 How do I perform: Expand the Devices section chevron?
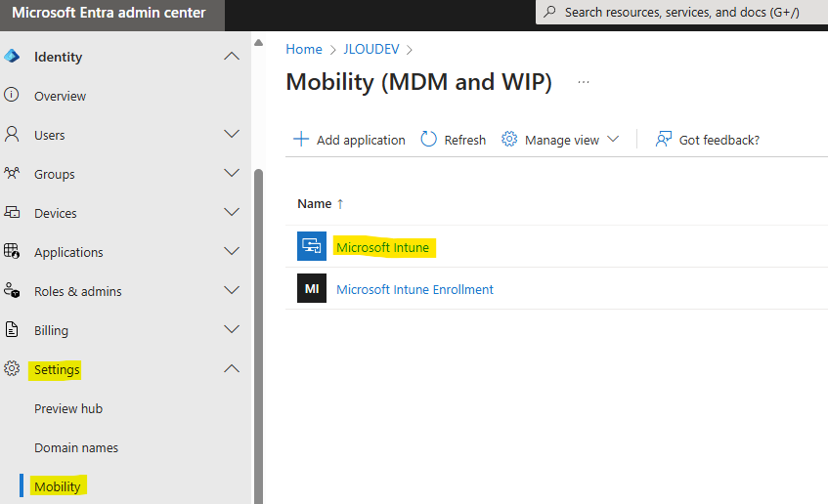pyautogui.click(x=232, y=212)
